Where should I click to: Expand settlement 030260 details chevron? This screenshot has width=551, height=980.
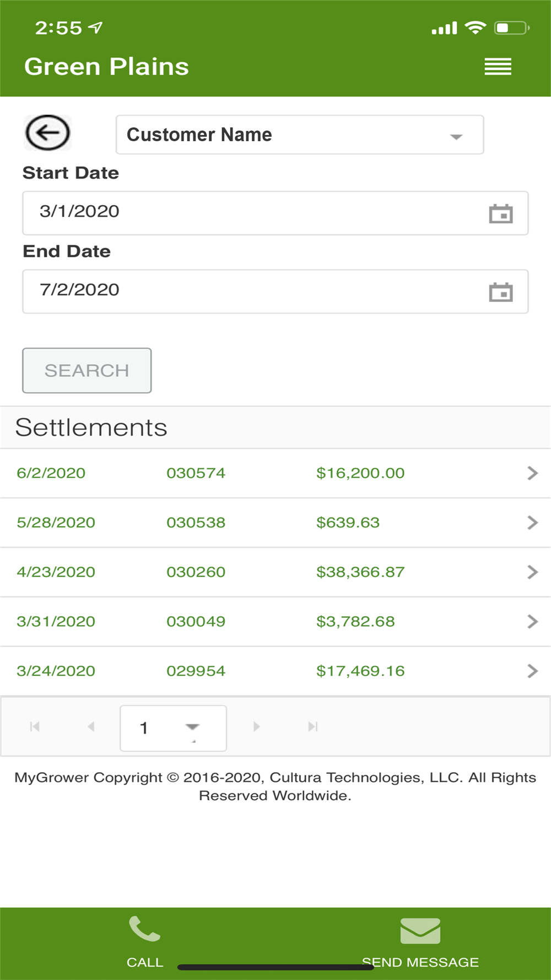coord(532,572)
